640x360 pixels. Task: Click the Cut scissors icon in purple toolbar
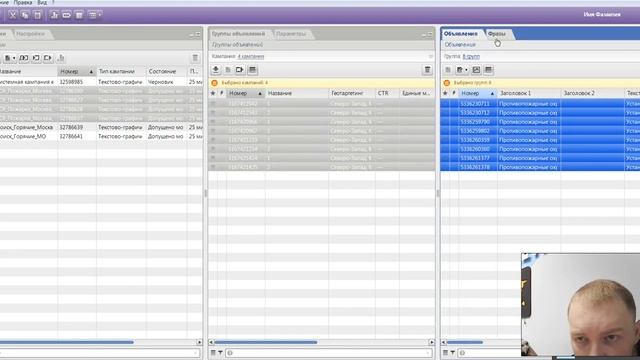click(13, 15)
